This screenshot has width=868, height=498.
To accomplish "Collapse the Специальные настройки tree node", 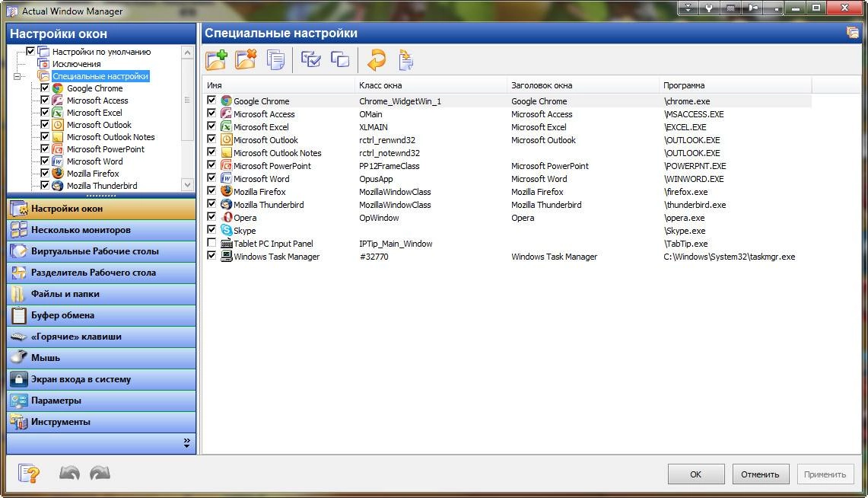I will click(17, 76).
